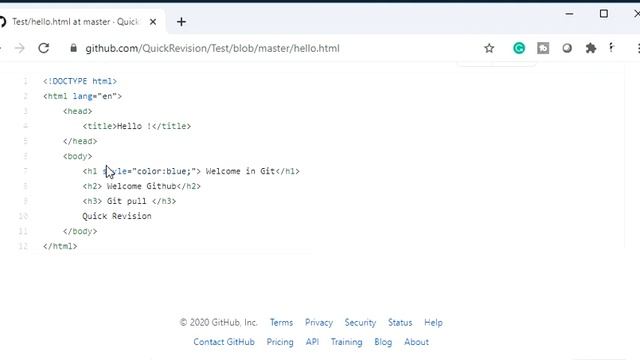The width and height of the screenshot is (640, 360).
Task: Open a new tab with the plus button
Action: tap(182, 22)
